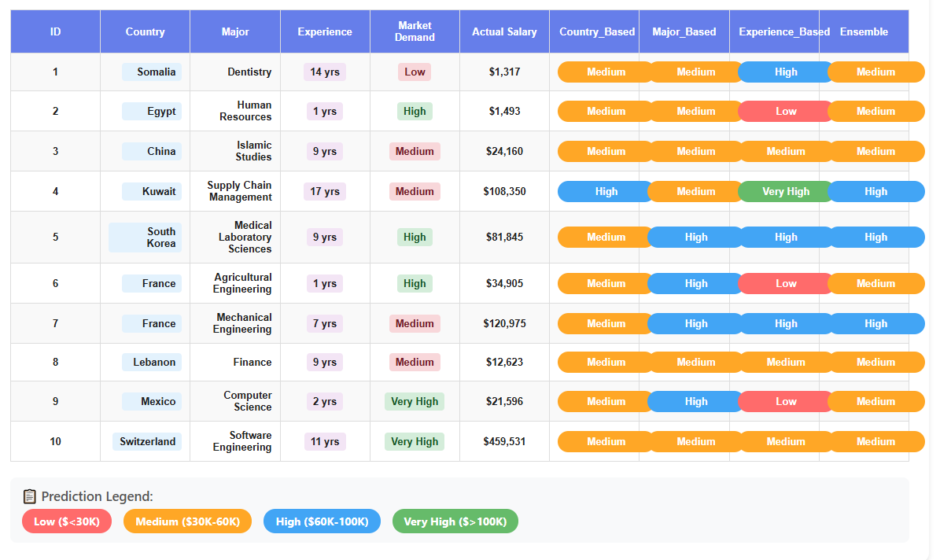Click the Low ($<30K) legend swatch
This screenshot has width=951, height=560.
pos(67,521)
